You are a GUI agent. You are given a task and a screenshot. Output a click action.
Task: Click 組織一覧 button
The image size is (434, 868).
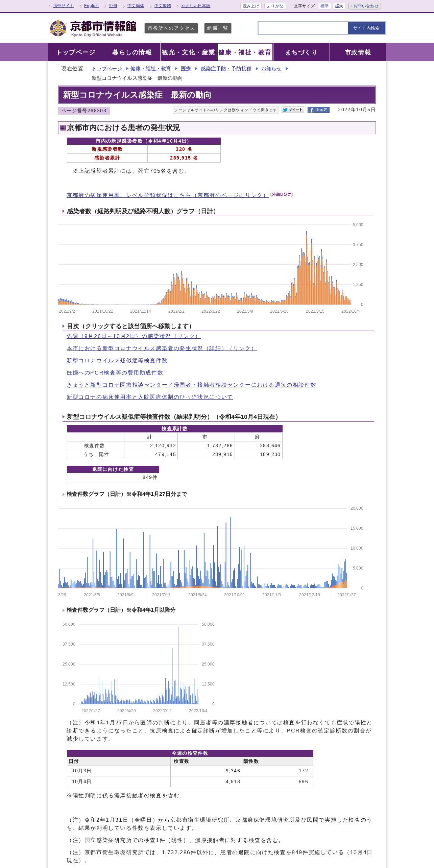(x=218, y=28)
